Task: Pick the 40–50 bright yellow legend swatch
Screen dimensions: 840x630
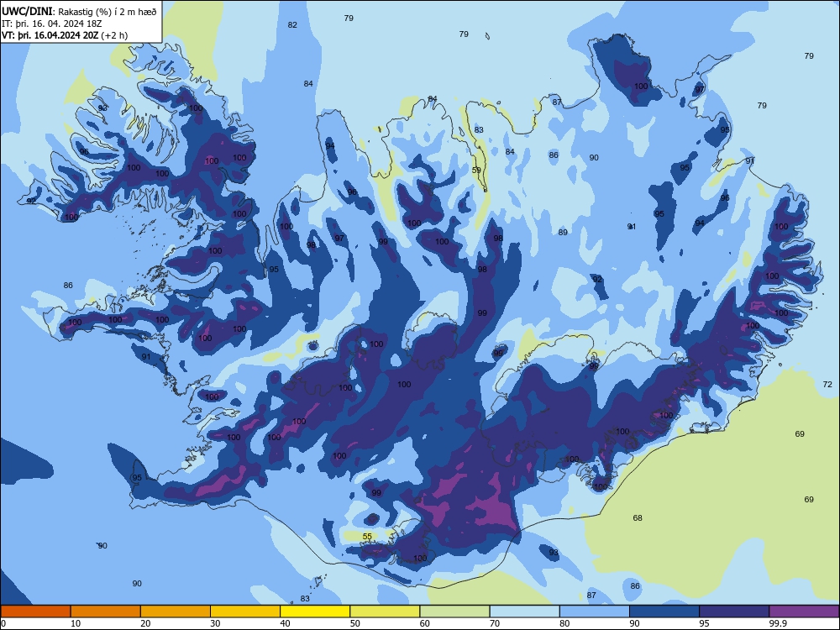Action: click(x=315, y=612)
